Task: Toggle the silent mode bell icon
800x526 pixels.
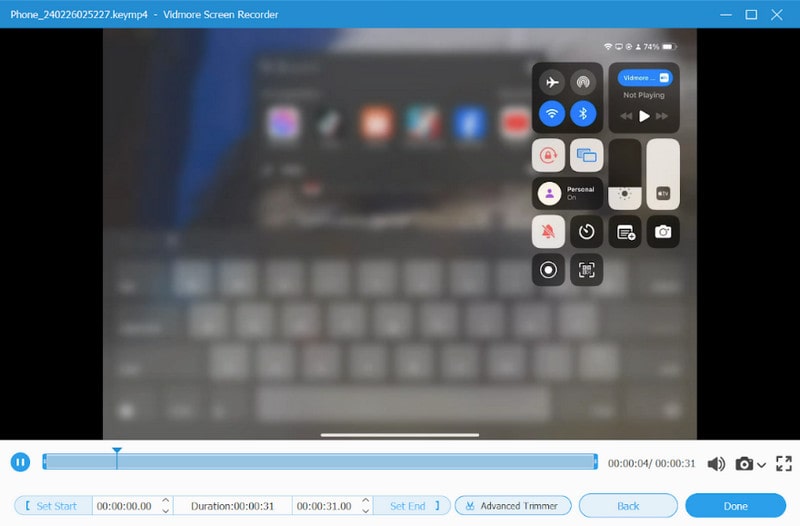Action: pos(548,232)
